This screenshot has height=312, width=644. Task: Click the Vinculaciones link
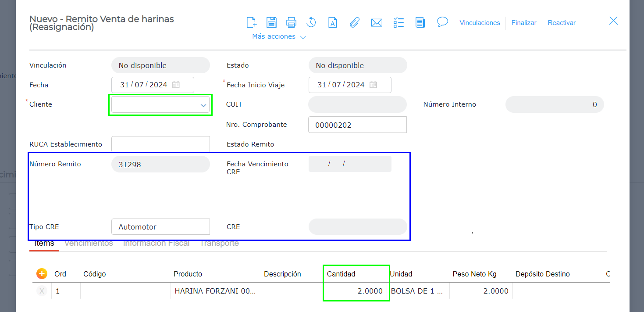(x=480, y=23)
